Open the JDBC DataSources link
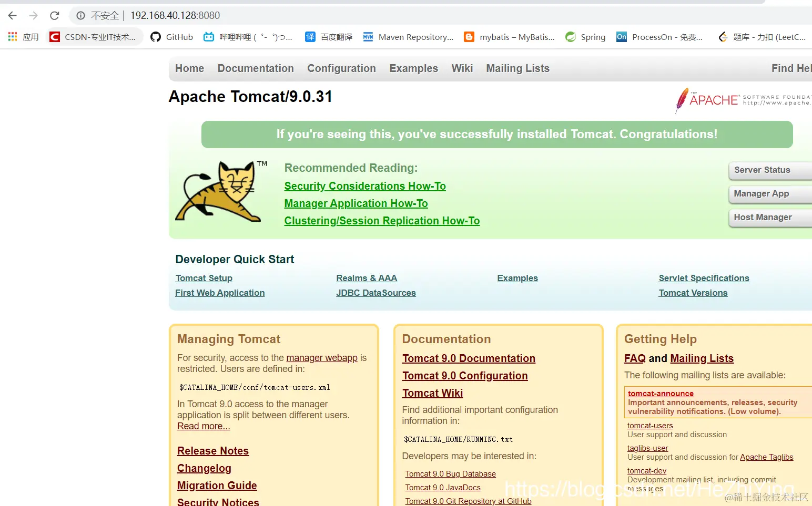This screenshot has width=812, height=506. click(x=376, y=293)
